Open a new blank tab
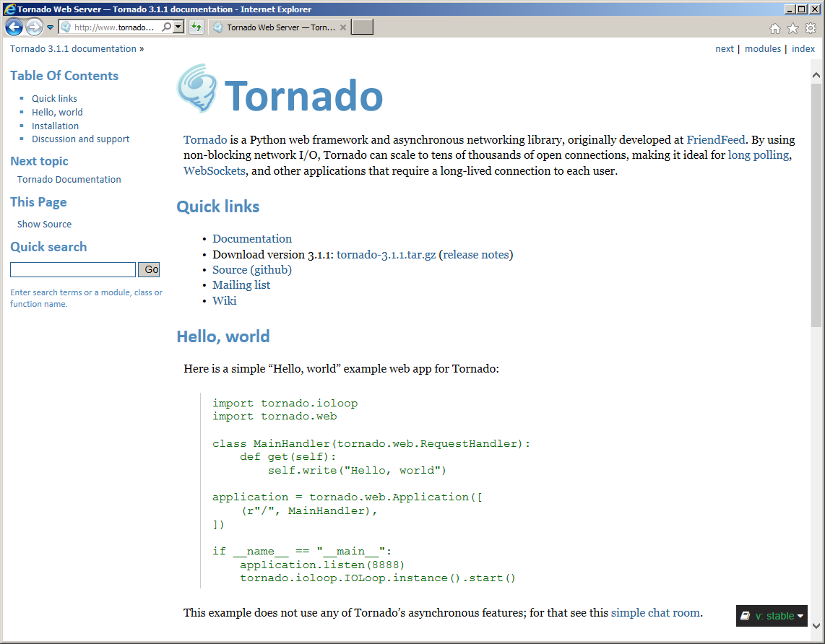This screenshot has width=825, height=644. point(362,27)
